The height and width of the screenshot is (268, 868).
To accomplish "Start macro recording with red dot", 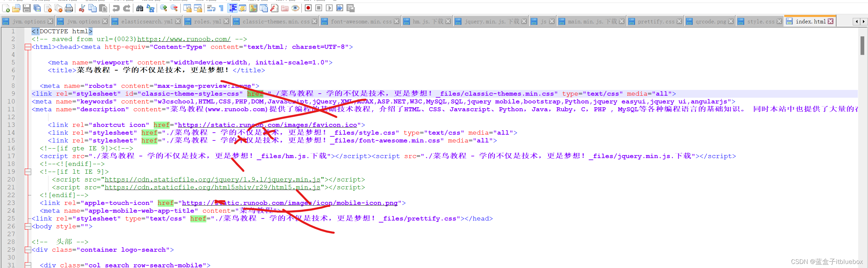I will 308,8.
